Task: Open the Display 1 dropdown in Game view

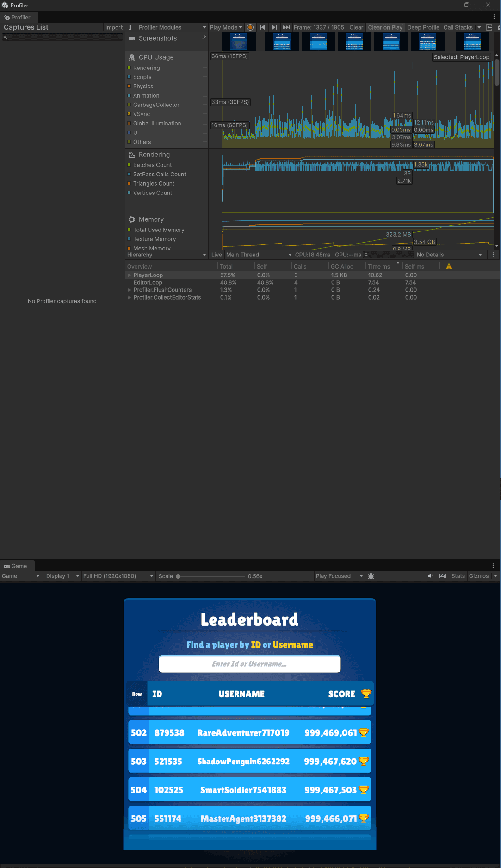Action: coord(62,576)
